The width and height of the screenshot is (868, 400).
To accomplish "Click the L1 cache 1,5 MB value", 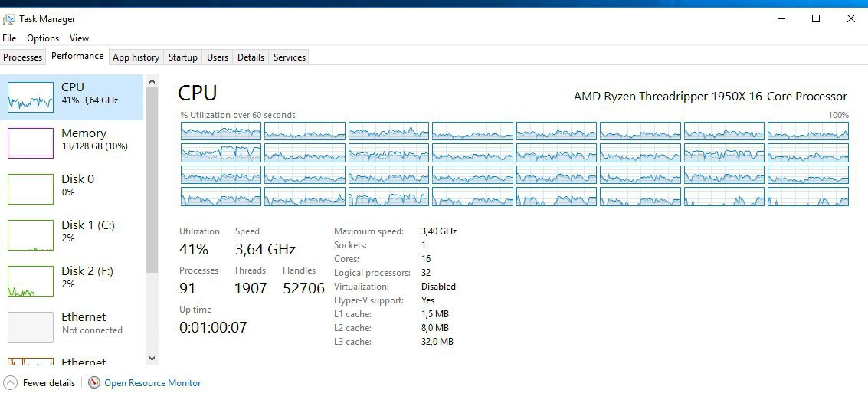I will [435, 314].
